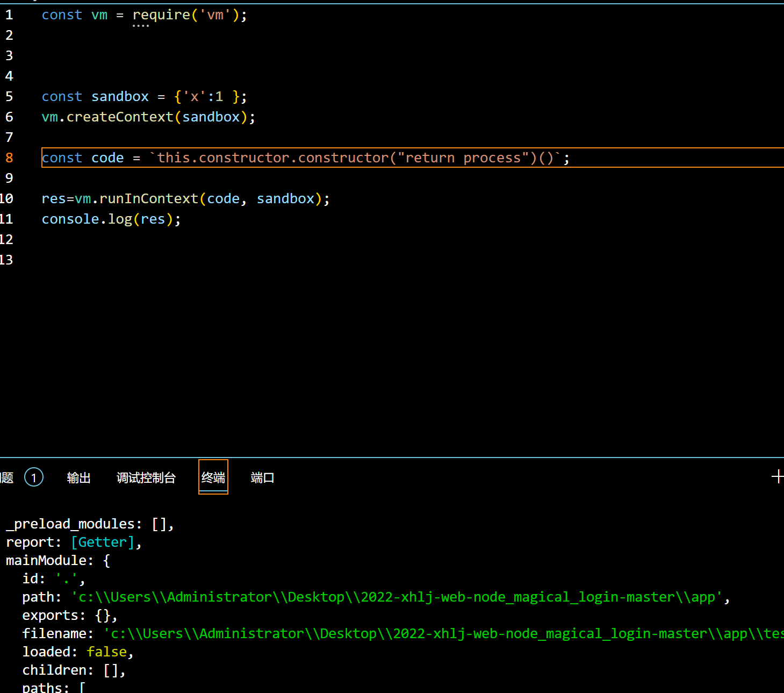Click 'children: []' in terminal output

74,670
